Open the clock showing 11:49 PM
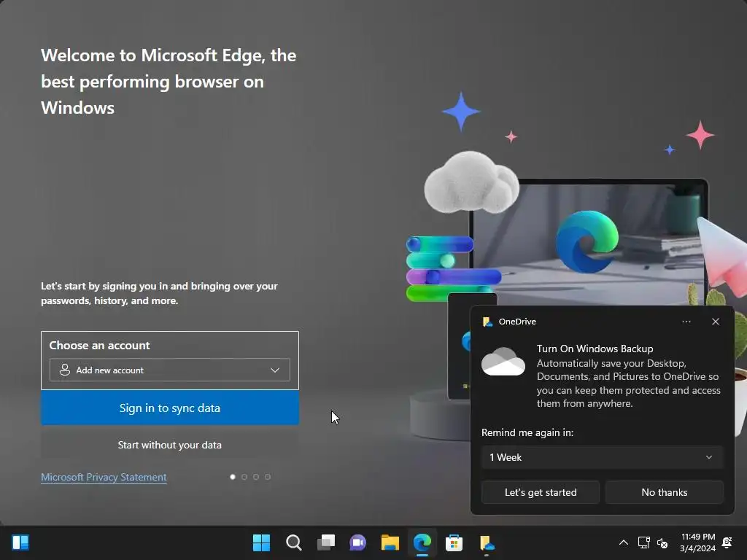Image resolution: width=747 pixels, height=560 pixels. (698, 542)
